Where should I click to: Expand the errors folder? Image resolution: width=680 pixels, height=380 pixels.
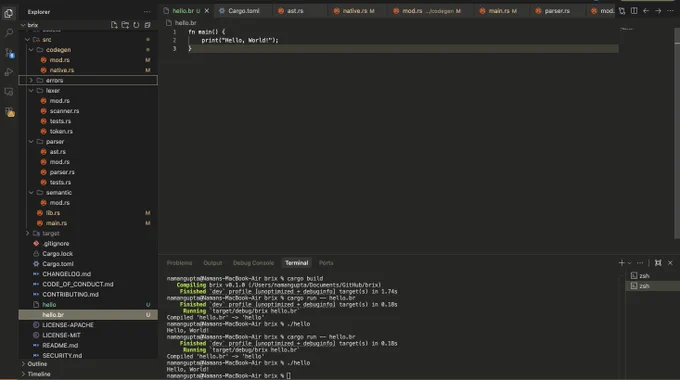tap(31, 80)
